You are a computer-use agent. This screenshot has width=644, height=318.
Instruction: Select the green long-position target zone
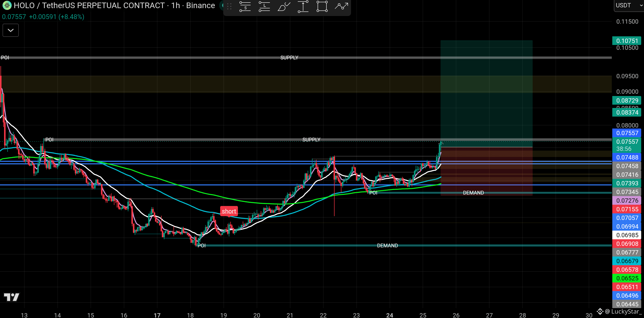click(x=486, y=93)
